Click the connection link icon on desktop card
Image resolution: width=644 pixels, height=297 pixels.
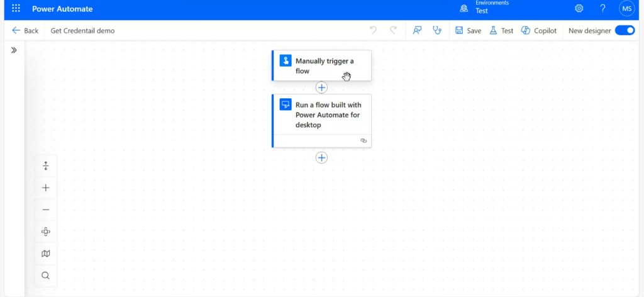pos(364,140)
